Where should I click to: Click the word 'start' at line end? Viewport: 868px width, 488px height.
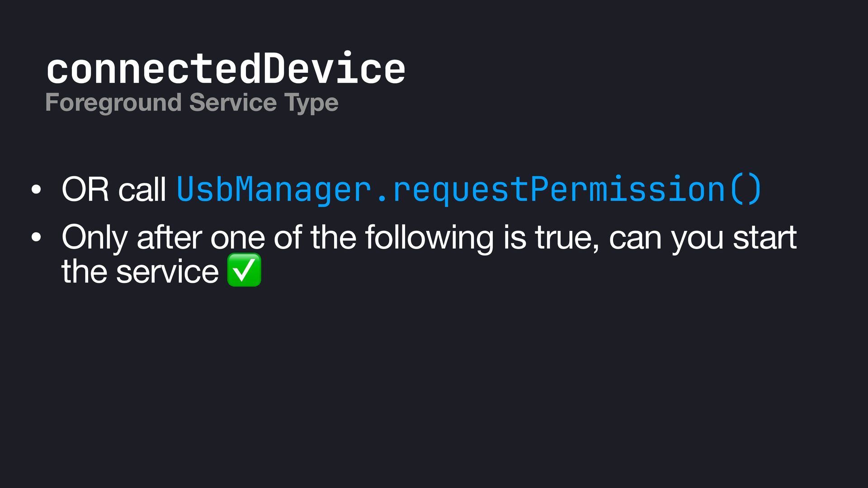(764, 237)
